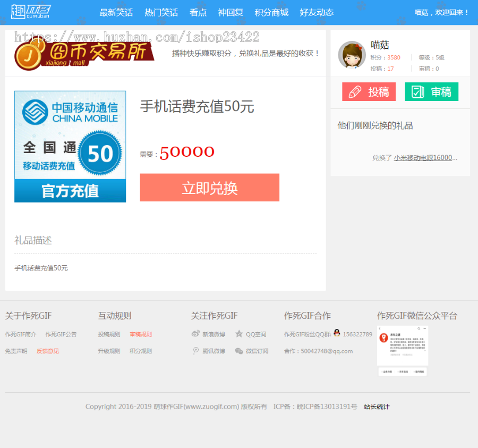Image resolution: width=478 pixels, height=448 pixels.
Task: Click the 囧币交易所 mall banner logo
Action: point(84,54)
